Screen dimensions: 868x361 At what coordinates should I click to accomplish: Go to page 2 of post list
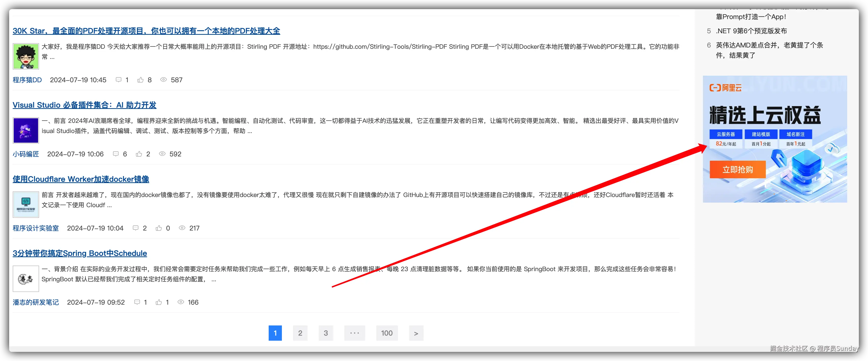pos(300,333)
